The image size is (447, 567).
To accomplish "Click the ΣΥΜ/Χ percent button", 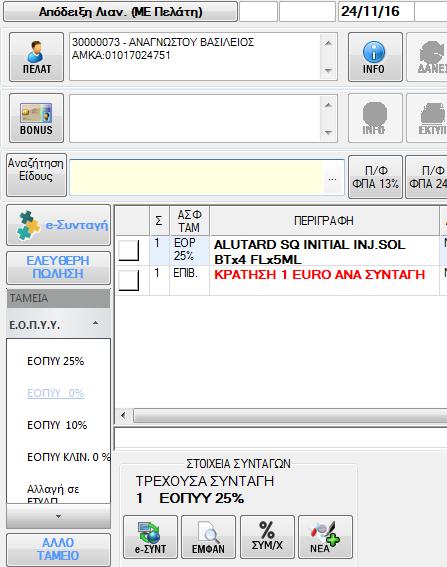I will 267,537.
